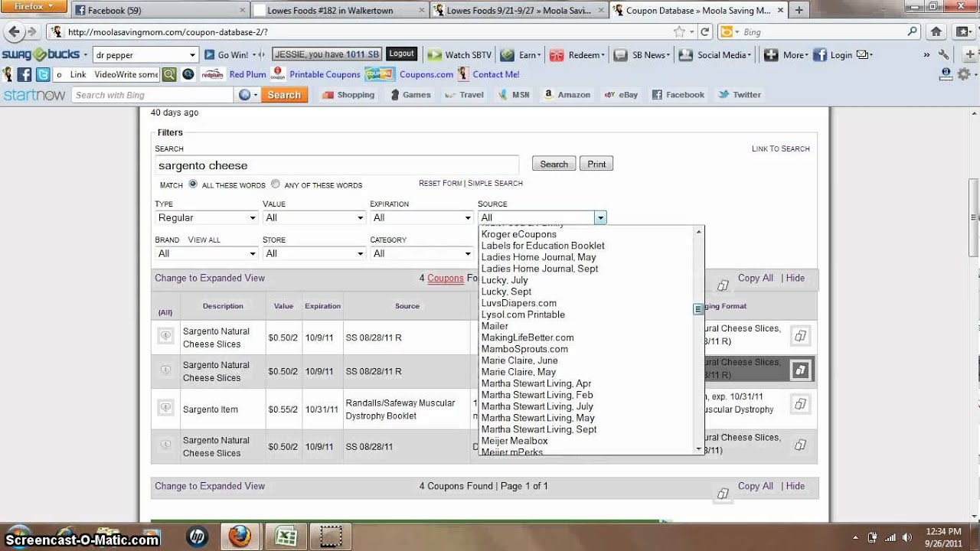Click the eBay shortcut on startnow toolbar
This screenshot has height=551, width=980.
621,95
